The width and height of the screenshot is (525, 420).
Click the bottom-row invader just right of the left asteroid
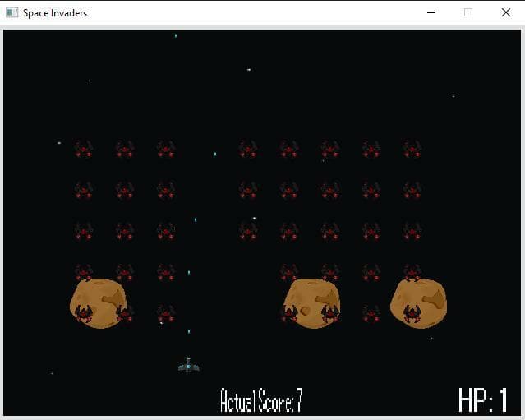pos(166,314)
